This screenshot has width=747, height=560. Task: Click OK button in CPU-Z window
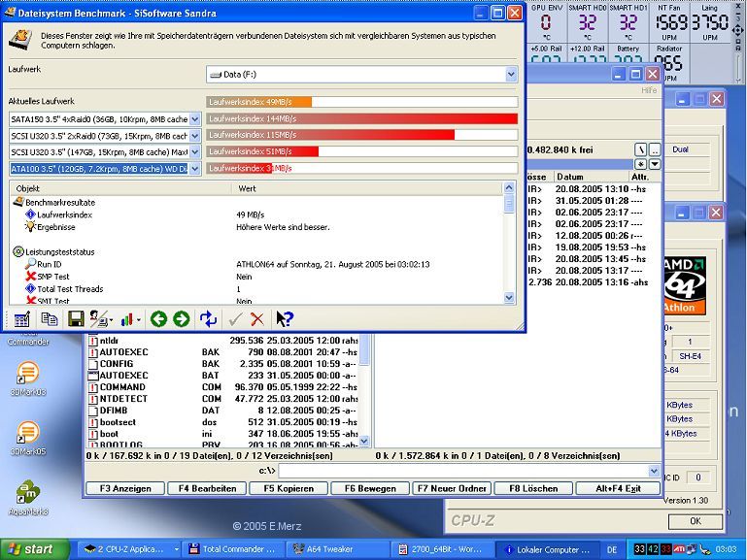696,521
